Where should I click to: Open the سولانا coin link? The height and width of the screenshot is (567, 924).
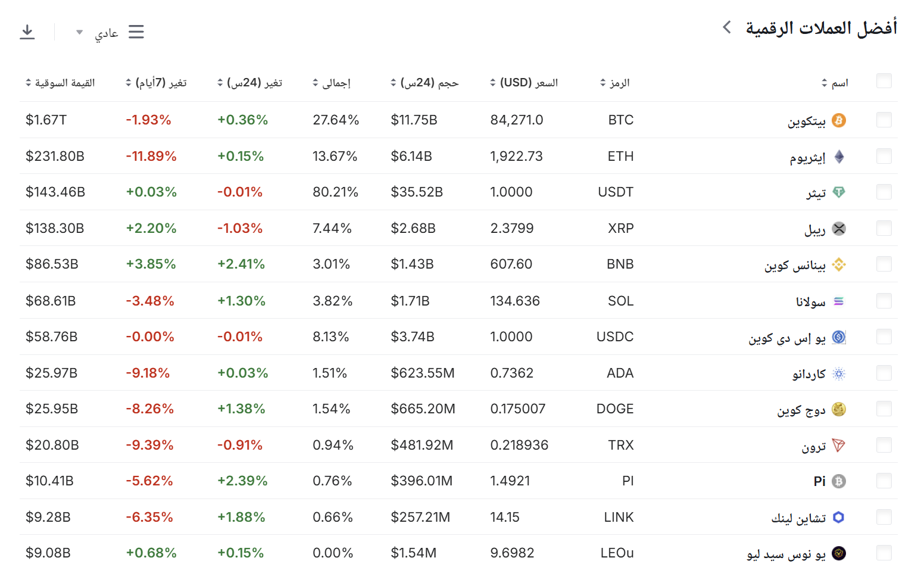click(x=811, y=303)
